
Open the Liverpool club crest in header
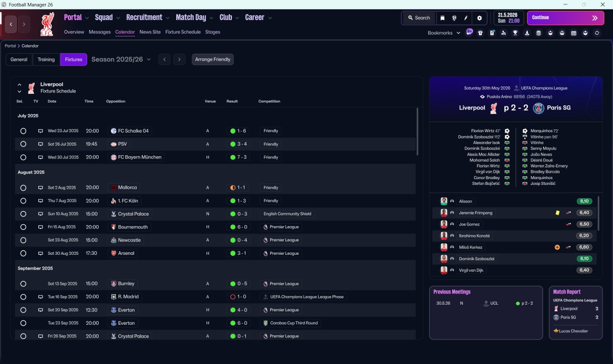[x=47, y=24]
